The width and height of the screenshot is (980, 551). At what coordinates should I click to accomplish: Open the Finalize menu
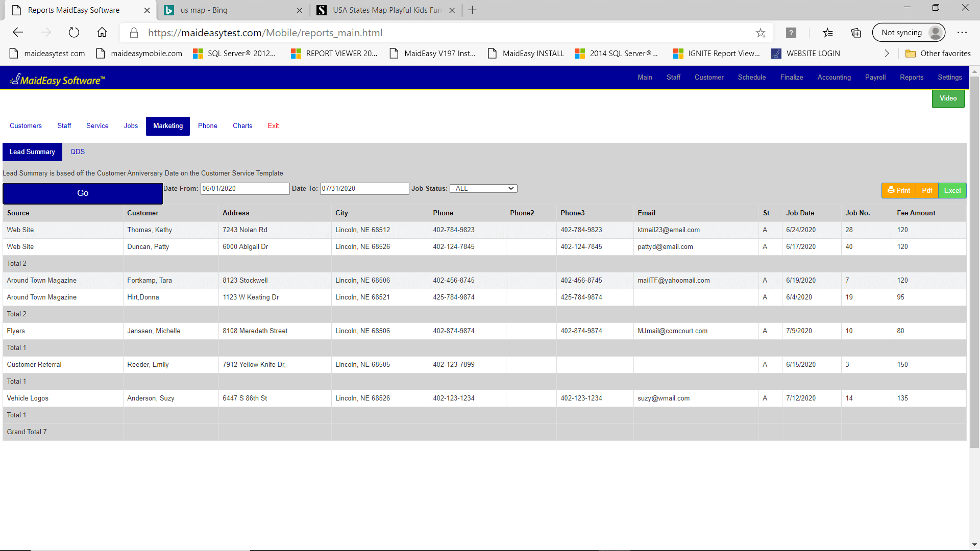792,78
